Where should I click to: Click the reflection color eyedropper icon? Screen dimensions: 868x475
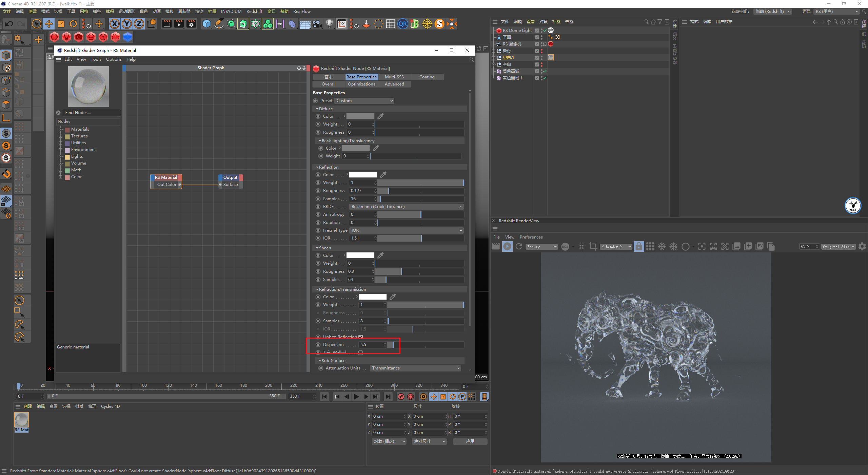[383, 174]
